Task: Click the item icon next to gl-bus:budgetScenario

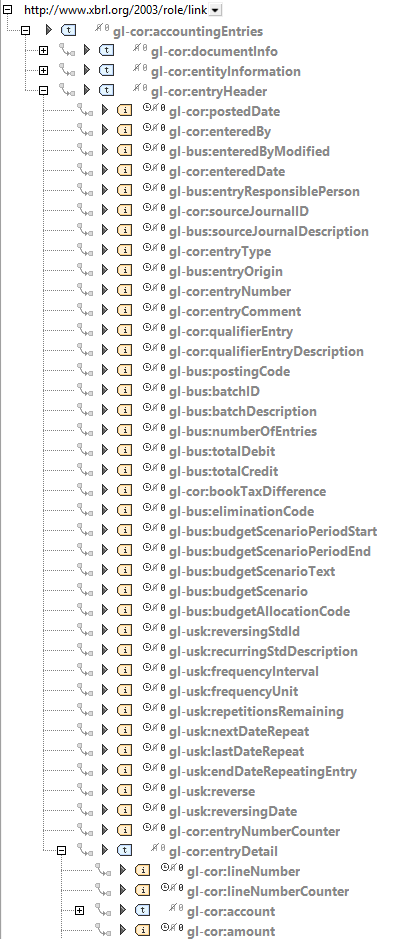Action: [124, 590]
